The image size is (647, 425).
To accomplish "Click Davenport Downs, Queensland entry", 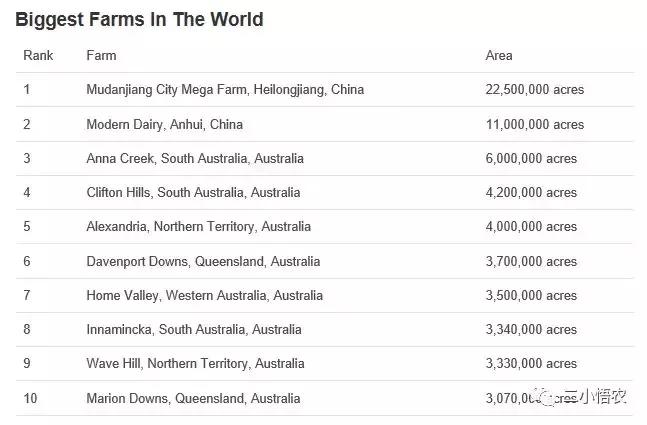I will click(203, 261).
